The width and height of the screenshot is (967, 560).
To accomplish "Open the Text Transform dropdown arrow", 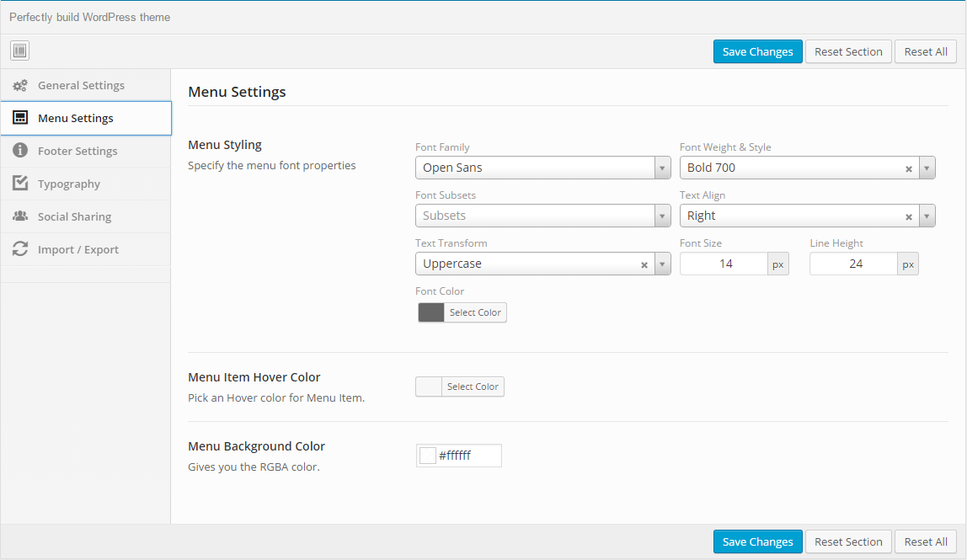I will pos(663,264).
